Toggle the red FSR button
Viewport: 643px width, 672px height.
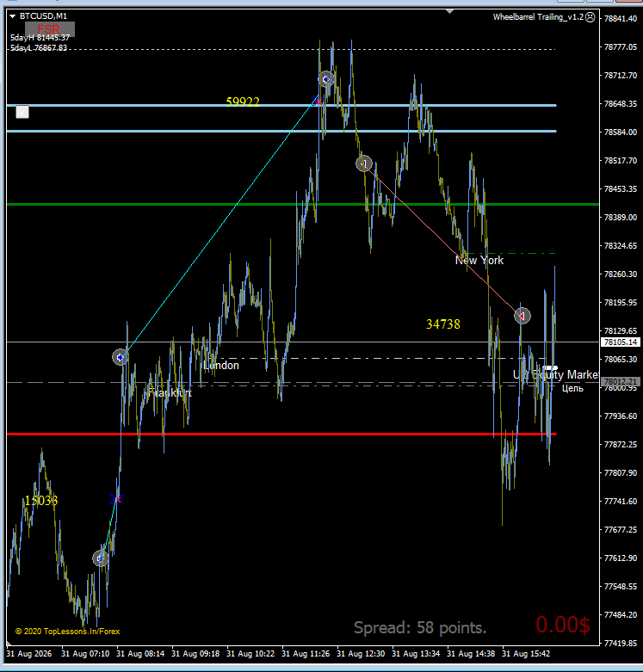[50, 29]
